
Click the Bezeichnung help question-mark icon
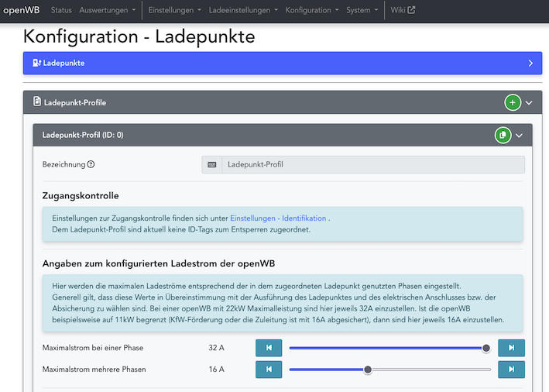click(x=91, y=164)
